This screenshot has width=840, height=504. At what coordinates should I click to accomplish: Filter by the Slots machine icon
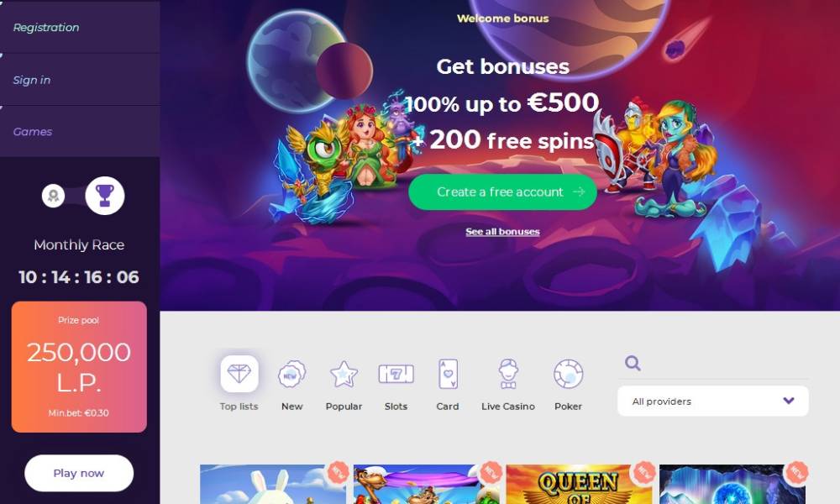coord(396,374)
